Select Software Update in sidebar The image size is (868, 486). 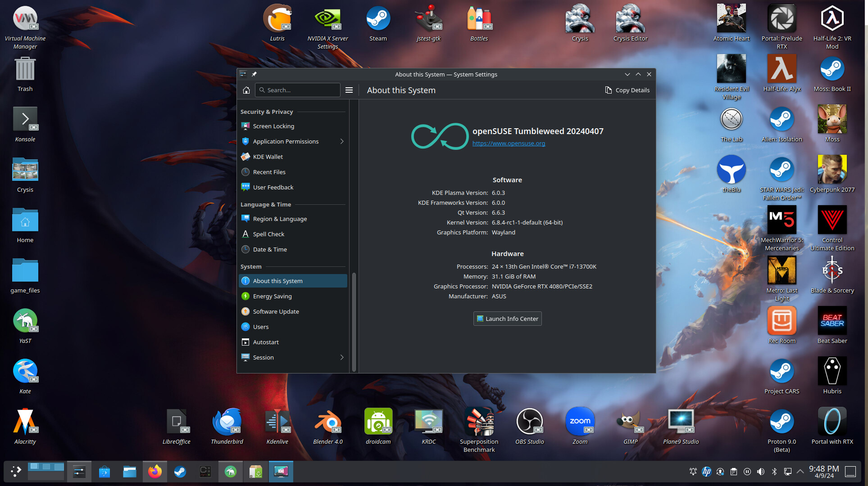click(276, 311)
